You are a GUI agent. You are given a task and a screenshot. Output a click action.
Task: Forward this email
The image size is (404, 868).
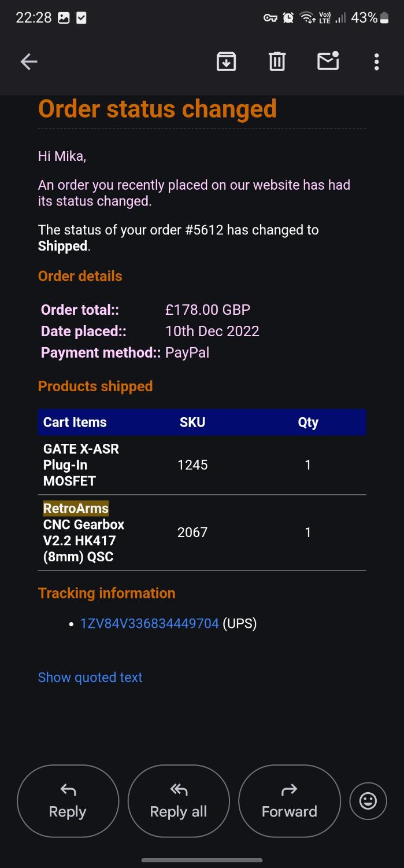289,801
